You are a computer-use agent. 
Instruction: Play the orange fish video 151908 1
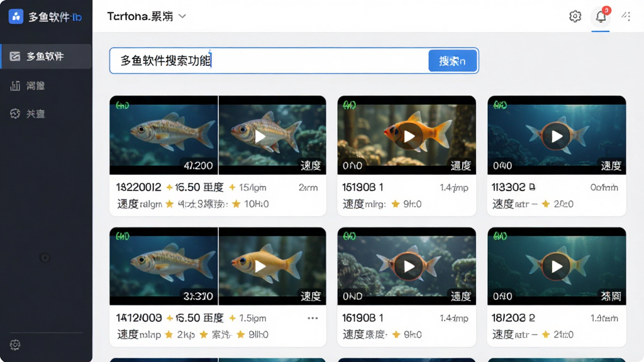409,136
